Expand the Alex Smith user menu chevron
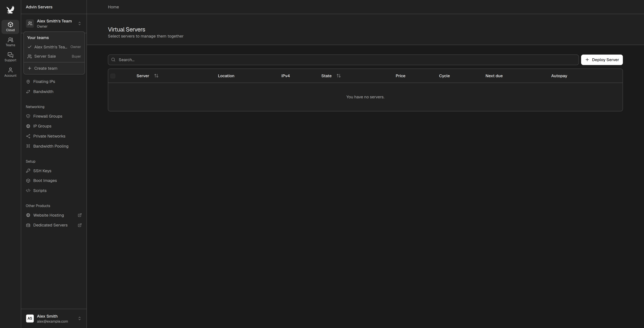Viewport: 644px width, 328px height. [79, 318]
